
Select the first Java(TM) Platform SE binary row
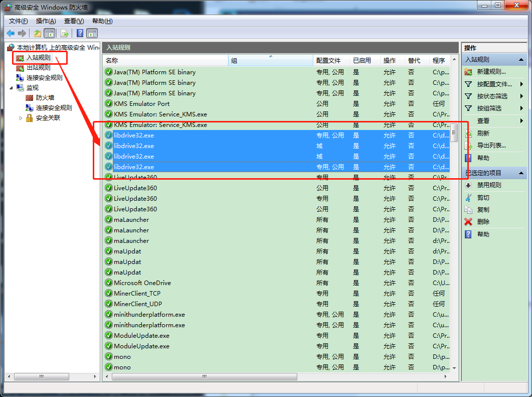tap(277, 72)
